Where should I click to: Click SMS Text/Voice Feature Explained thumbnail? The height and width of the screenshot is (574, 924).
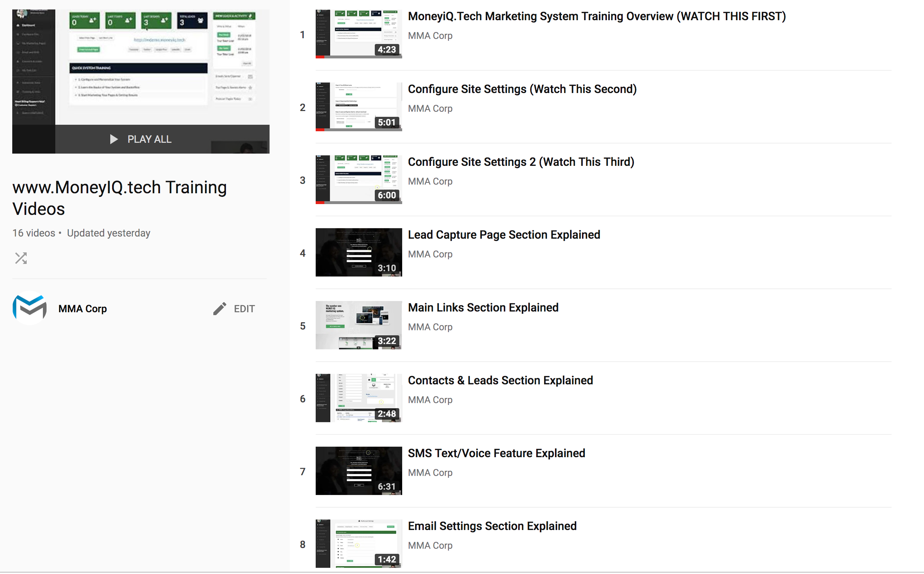(x=358, y=471)
